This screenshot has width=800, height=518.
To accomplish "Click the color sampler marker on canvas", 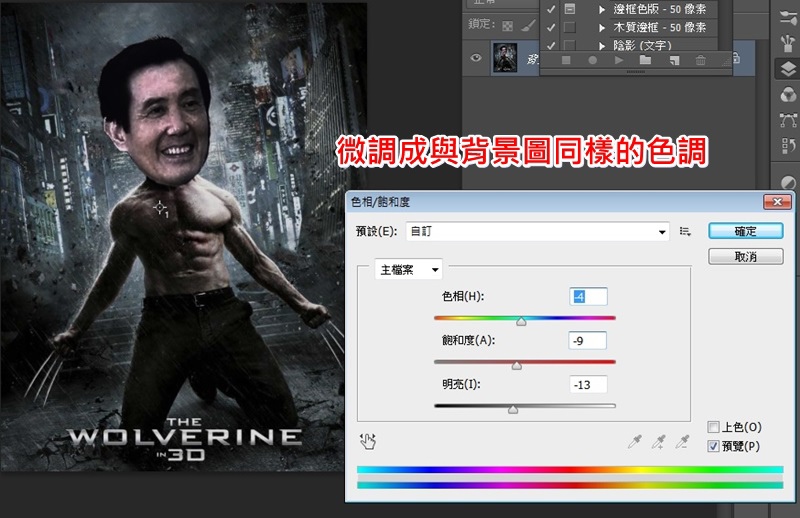I will (160, 207).
